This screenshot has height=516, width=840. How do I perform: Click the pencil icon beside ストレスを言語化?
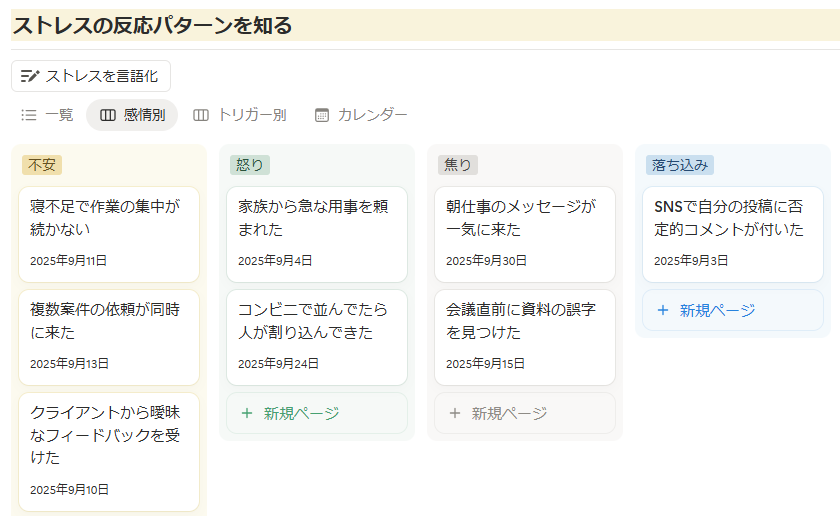30,76
